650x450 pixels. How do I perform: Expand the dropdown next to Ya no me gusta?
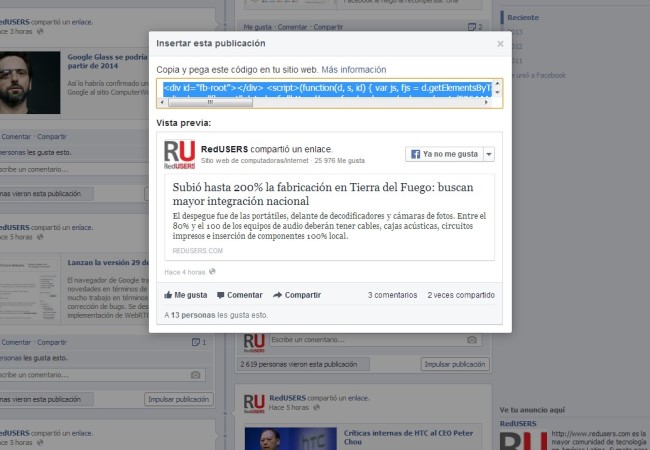pyautogui.click(x=489, y=154)
